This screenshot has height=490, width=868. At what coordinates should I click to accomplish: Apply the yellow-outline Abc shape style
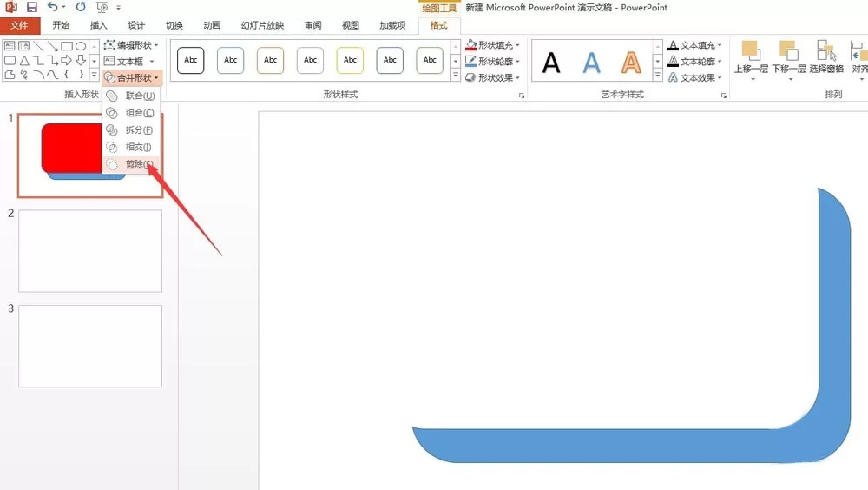(x=350, y=61)
